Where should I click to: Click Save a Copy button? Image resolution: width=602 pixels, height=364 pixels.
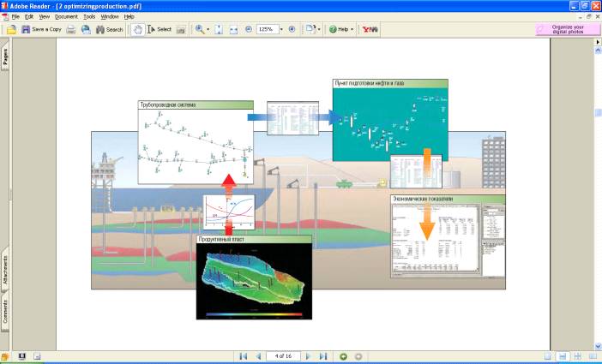click(41, 29)
